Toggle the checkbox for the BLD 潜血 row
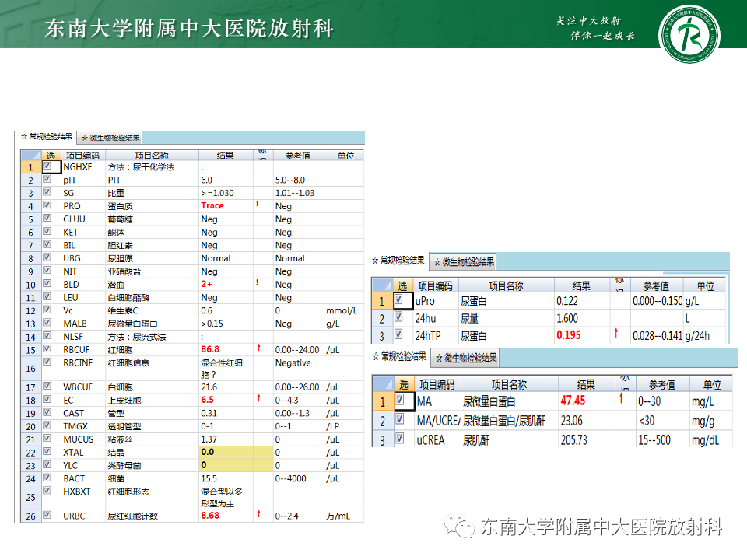Screen dimensions: 747x560 47,283
